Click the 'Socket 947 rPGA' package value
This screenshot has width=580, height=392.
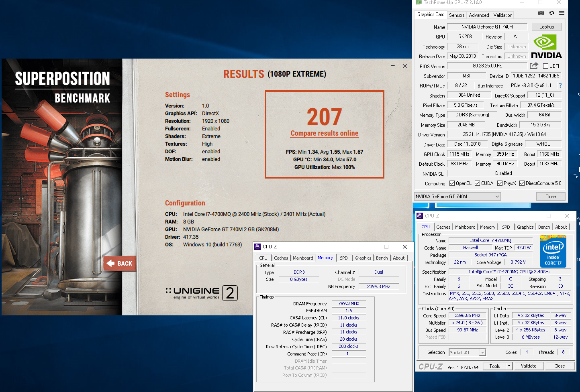tap(490, 255)
